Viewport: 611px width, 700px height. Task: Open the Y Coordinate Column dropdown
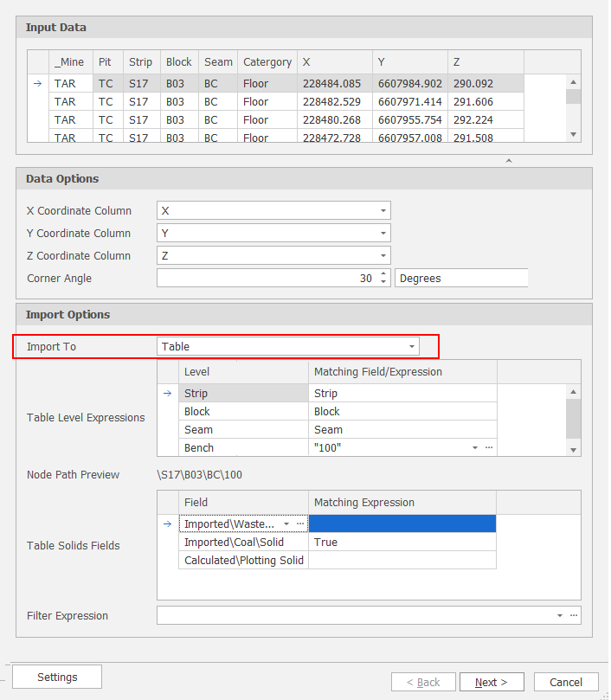click(383, 234)
